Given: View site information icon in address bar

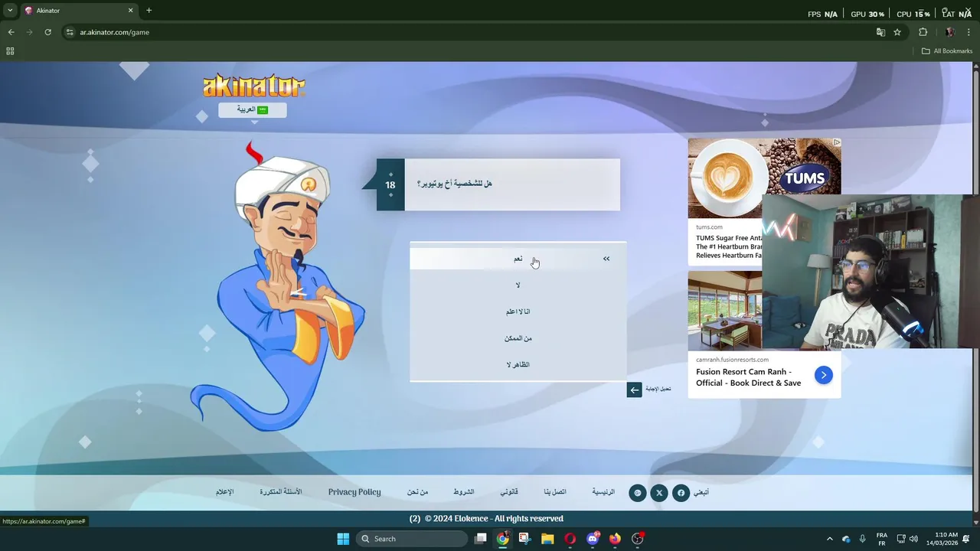Looking at the screenshot, I should point(70,32).
